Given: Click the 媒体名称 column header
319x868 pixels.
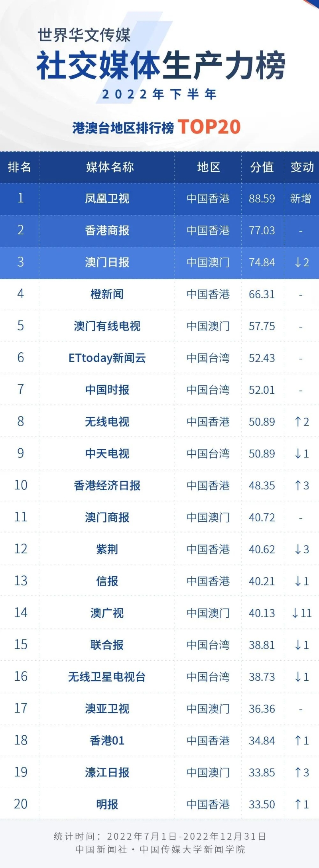Looking at the screenshot, I should (x=110, y=167).
